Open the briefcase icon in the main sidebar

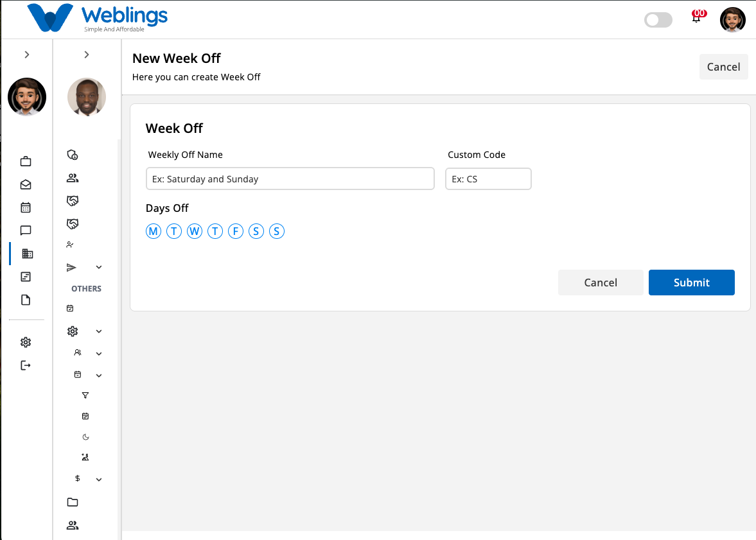[26, 162]
